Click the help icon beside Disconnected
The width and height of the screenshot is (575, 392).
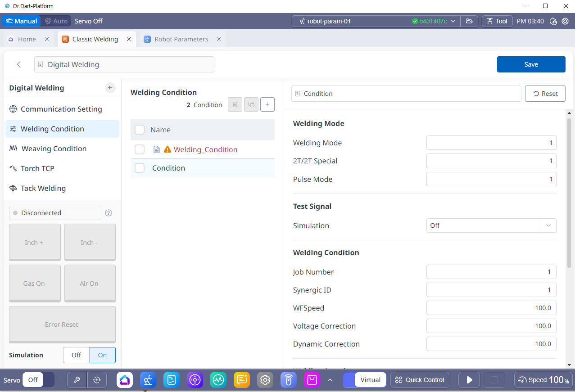pyautogui.click(x=109, y=213)
